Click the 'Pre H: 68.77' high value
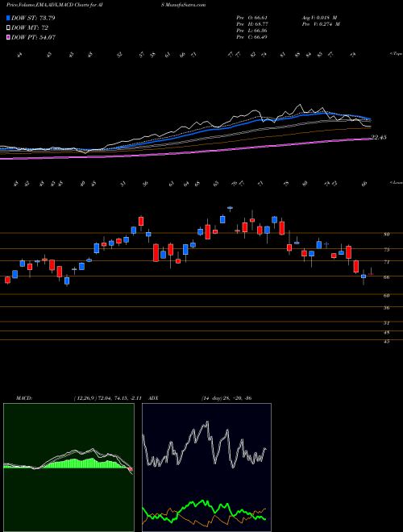The width and height of the screenshot is (403, 532). 251,24
